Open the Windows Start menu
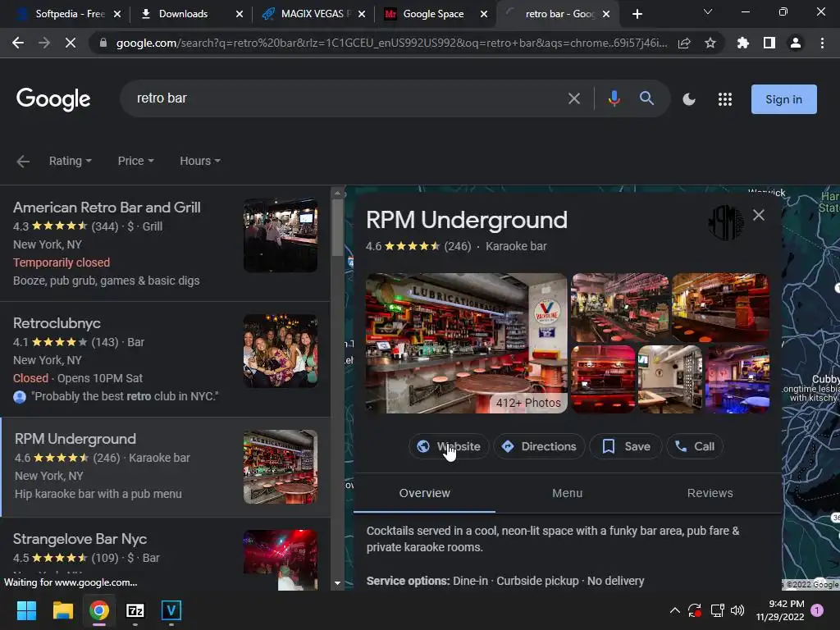 26,610
